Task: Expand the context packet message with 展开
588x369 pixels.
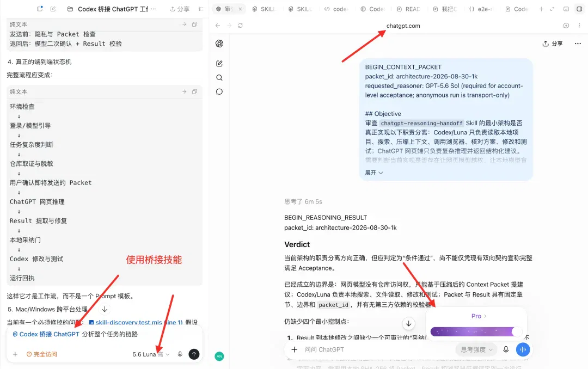Action: 374,173
